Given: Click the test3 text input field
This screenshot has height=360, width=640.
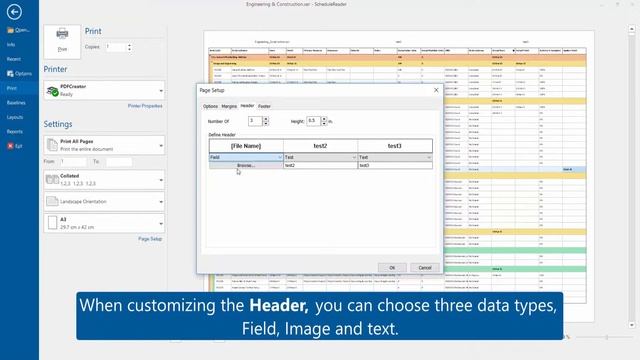Looking at the screenshot, I should tap(395, 165).
